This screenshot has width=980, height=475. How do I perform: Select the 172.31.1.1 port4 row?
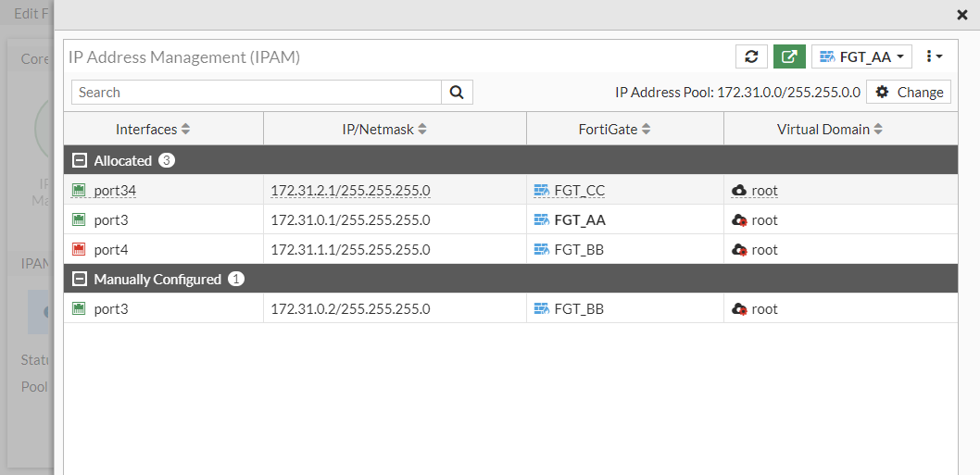point(350,249)
